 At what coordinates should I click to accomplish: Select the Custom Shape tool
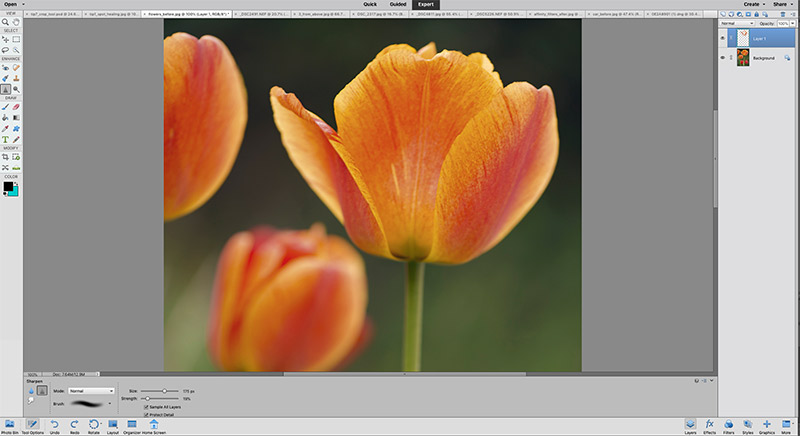point(16,129)
